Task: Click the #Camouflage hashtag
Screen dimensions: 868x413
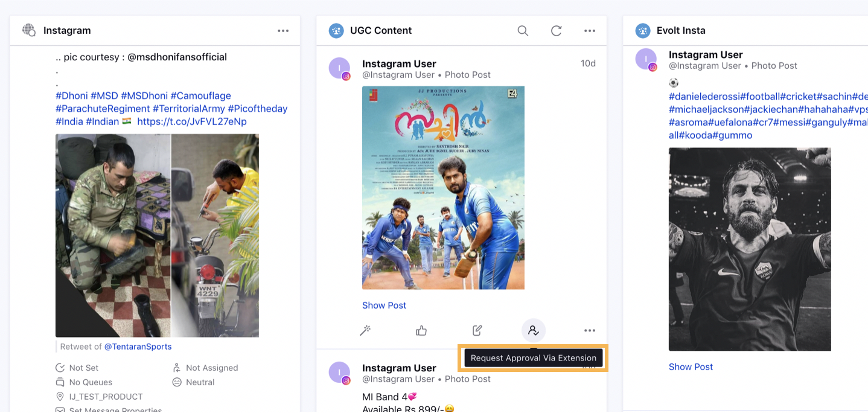Action: 200,95
